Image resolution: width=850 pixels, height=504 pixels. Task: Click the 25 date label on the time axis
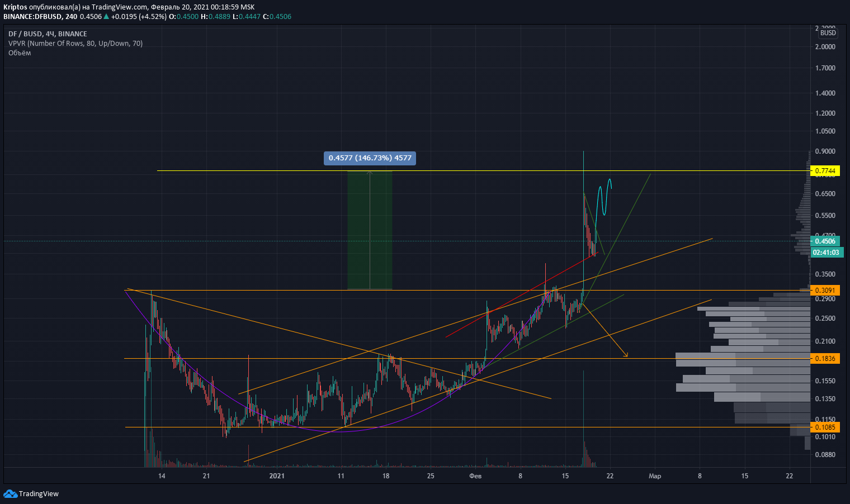[431, 476]
